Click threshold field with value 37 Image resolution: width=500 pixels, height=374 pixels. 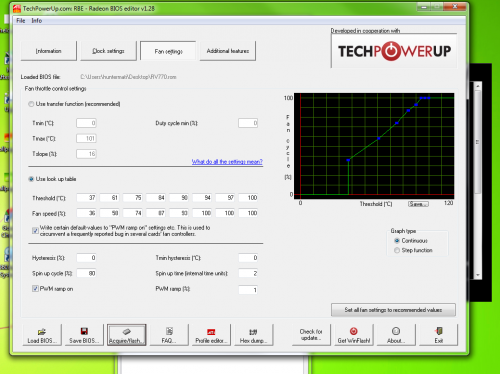87,198
